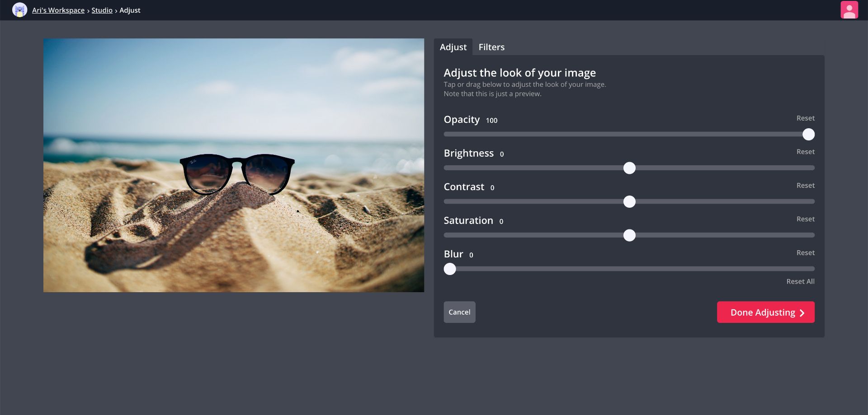This screenshot has height=415, width=868.
Task: Click the Opacity slider handle
Action: [x=809, y=134]
